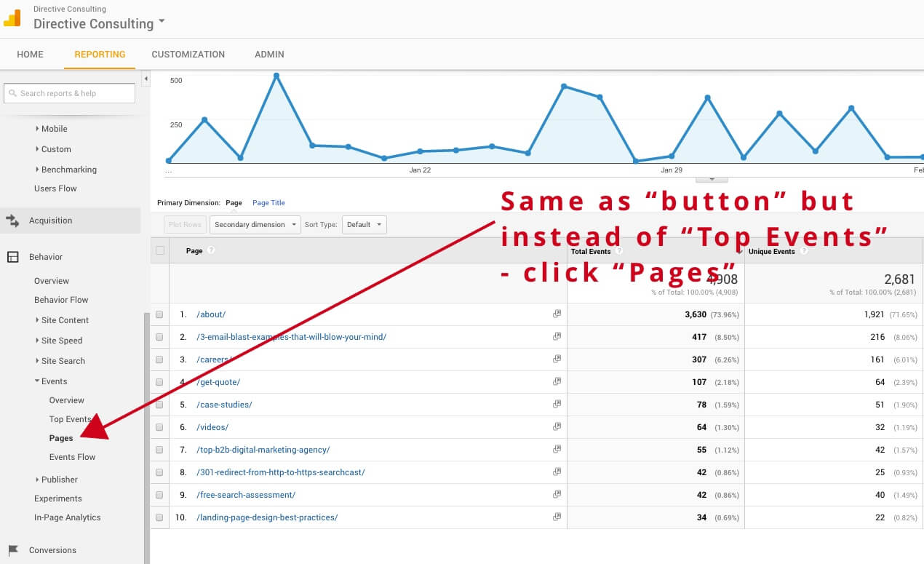This screenshot has width=924, height=564.
Task: Select the Page Title primary dimension link
Action: click(268, 203)
